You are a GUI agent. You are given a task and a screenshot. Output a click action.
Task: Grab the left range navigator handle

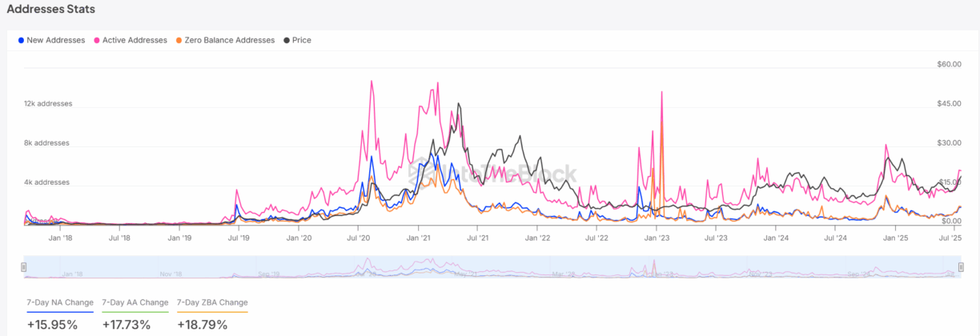tap(24, 267)
